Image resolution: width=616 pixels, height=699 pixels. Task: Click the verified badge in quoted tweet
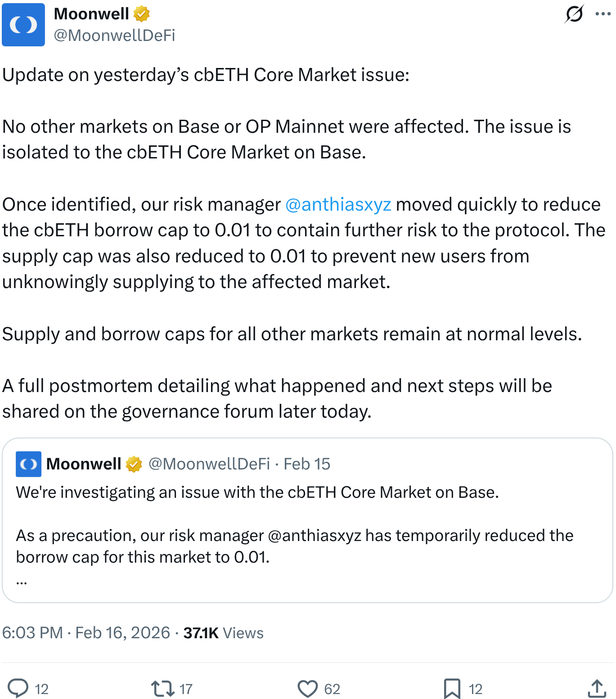134,464
